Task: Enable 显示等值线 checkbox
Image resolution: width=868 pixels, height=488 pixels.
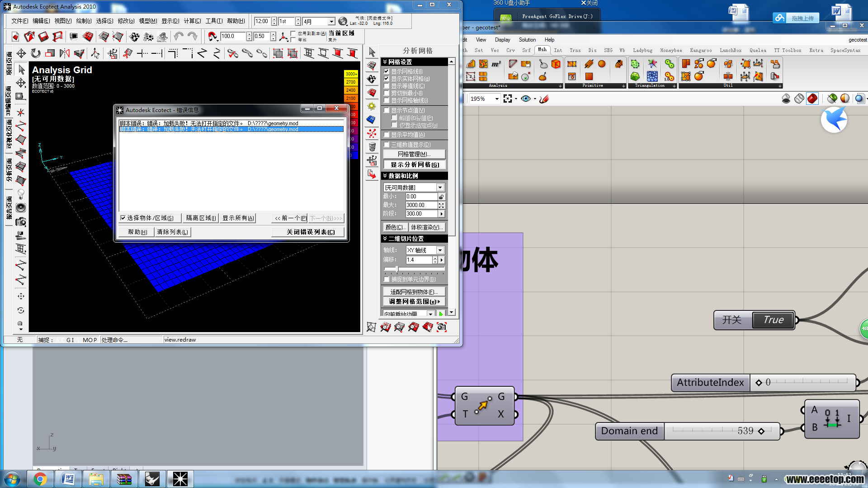Action: tap(387, 86)
